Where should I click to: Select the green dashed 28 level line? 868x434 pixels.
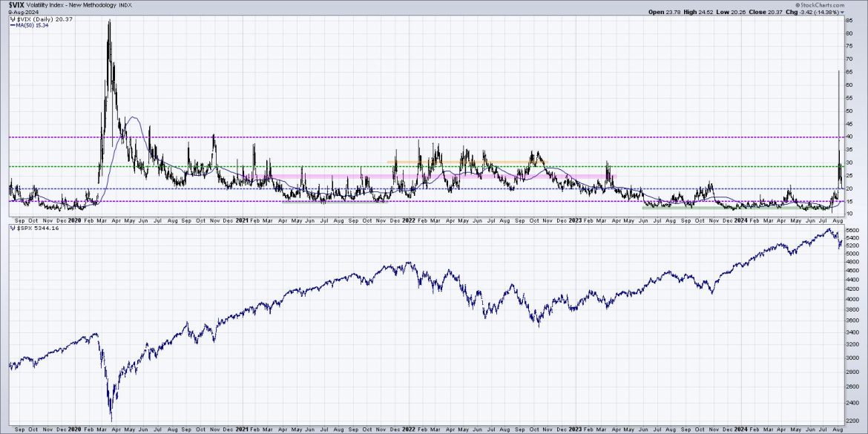click(x=334, y=165)
